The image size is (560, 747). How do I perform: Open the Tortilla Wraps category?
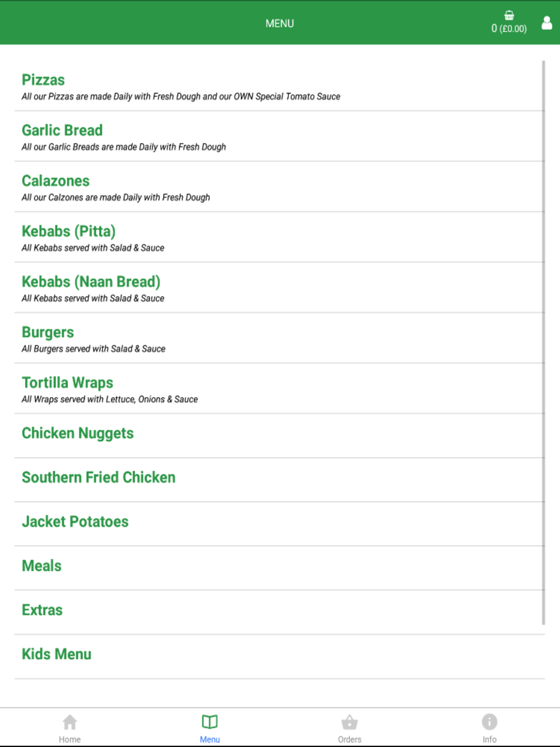tap(279, 389)
